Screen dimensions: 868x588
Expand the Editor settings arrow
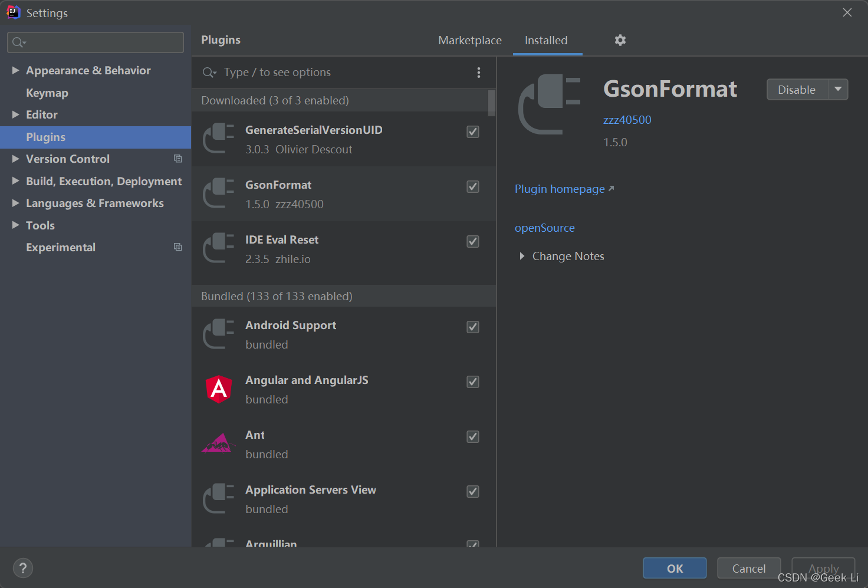(16, 114)
